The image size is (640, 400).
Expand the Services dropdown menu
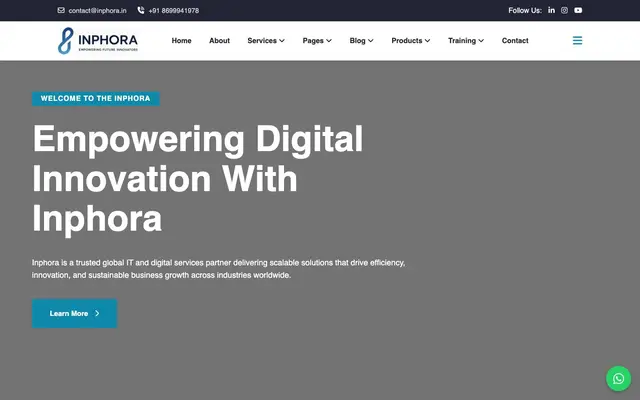coord(266,40)
